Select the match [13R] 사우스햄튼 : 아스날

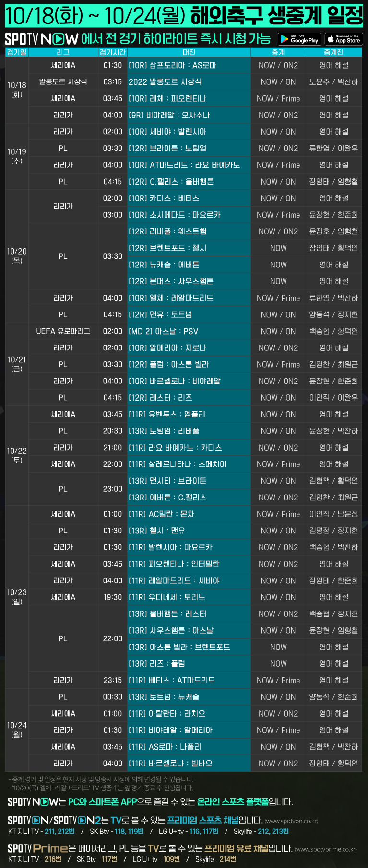[x=189, y=630]
